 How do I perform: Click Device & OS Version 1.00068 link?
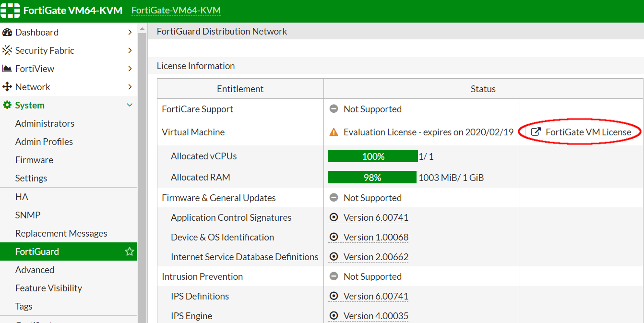376,237
